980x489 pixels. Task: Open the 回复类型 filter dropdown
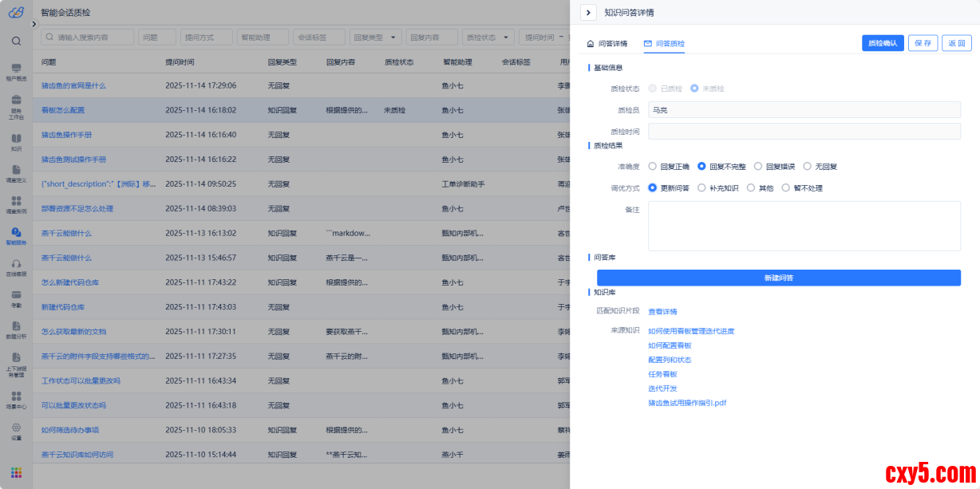tap(376, 37)
